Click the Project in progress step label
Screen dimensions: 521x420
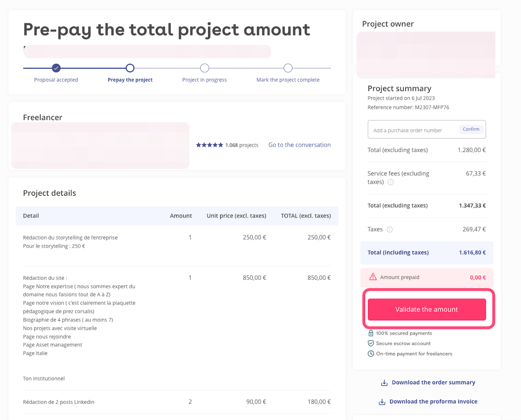tap(204, 80)
